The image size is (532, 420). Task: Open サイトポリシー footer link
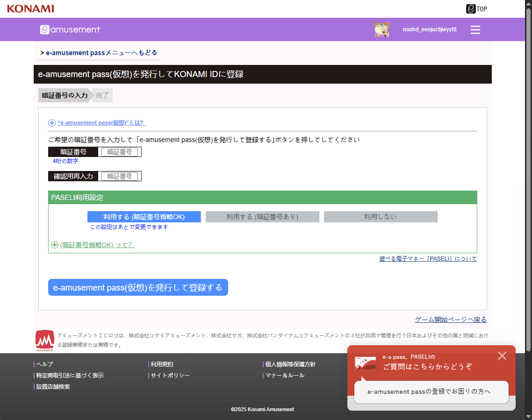(169, 376)
